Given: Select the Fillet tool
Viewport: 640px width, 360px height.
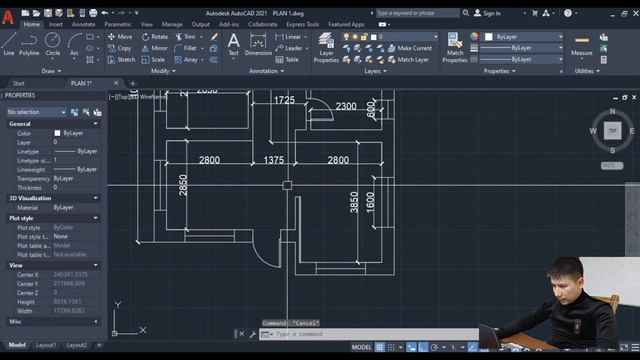Looking at the screenshot, I should click(186, 48).
